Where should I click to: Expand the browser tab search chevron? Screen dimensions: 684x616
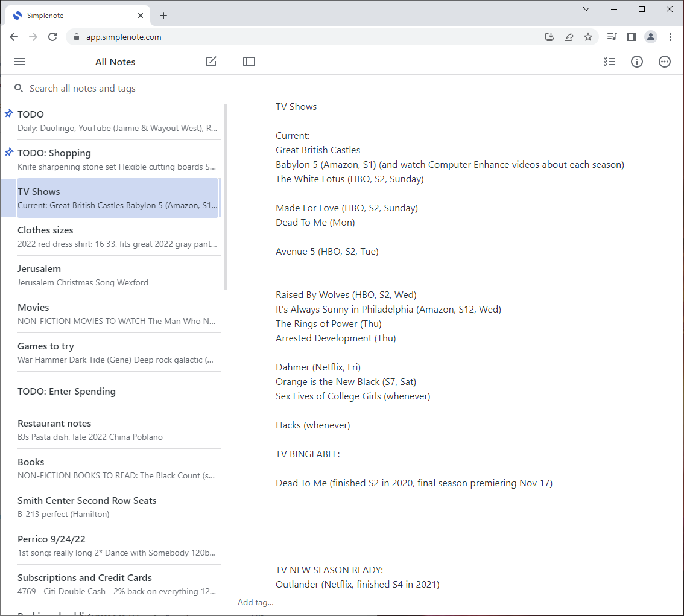coord(586,9)
